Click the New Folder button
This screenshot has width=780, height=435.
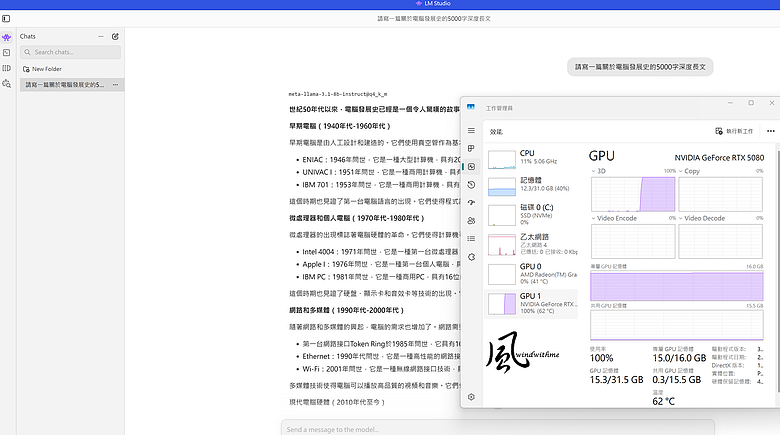click(42, 69)
